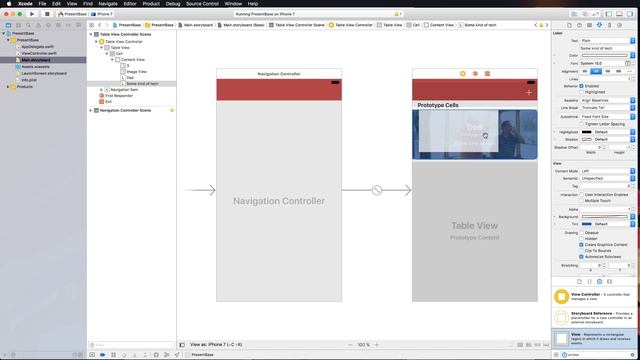Open the related items grid button
The width and height of the screenshot is (640, 360).
[91, 25]
